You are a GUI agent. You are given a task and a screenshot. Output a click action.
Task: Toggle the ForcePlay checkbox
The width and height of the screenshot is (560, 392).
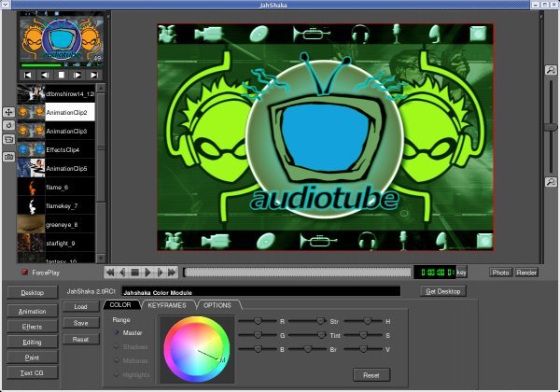point(24,273)
